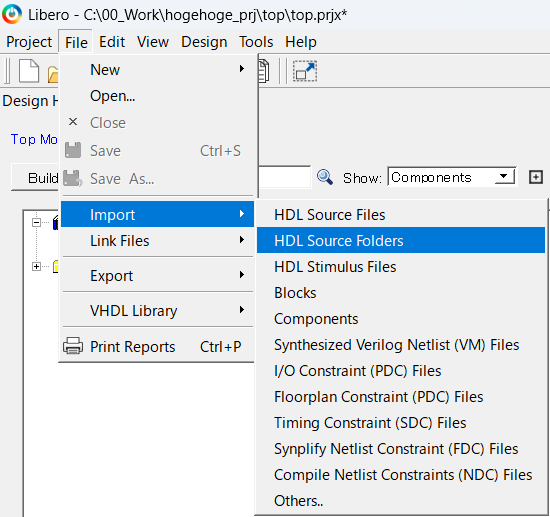Click the printer icon for Print Reports
550x517 pixels.
click(73, 346)
